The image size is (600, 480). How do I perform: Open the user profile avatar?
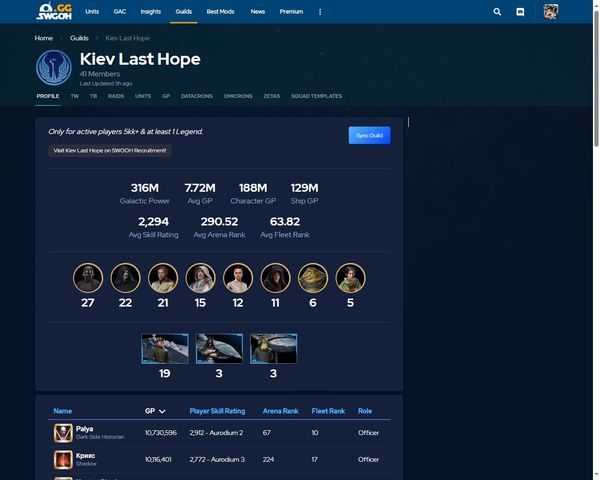tap(551, 12)
